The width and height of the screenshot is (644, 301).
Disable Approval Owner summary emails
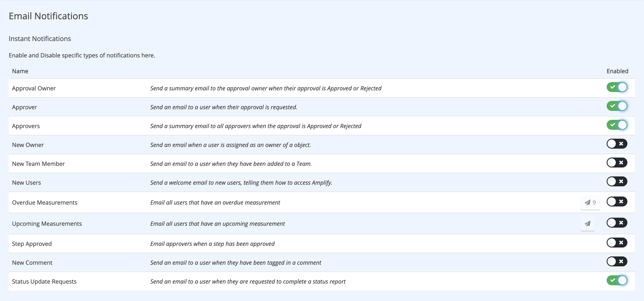tap(617, 87)
